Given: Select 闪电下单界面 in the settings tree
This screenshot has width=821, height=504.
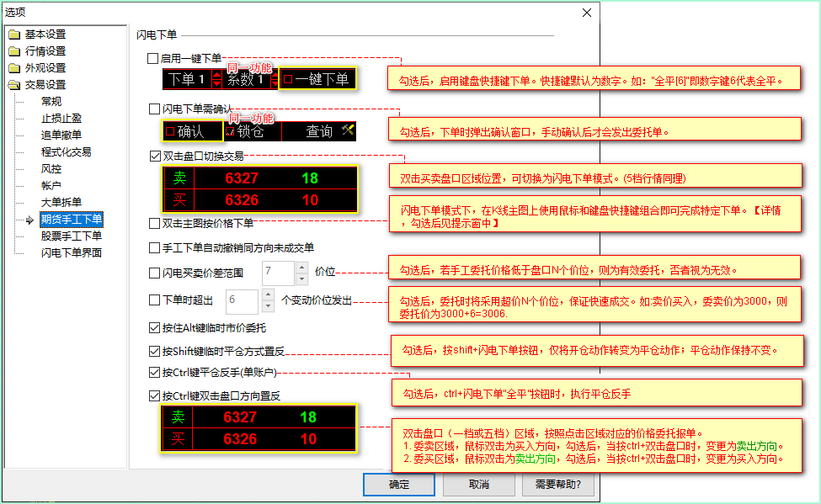Looking at the screenshot, I should click(x=72, y=252).
